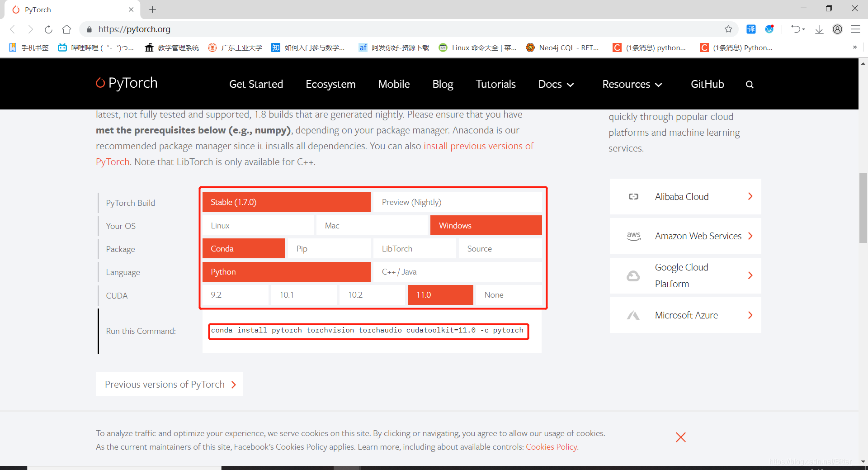The width and height of the screenshot is (868, 470).
Task: Select CUDA 9.2 option
Action: 236,295
